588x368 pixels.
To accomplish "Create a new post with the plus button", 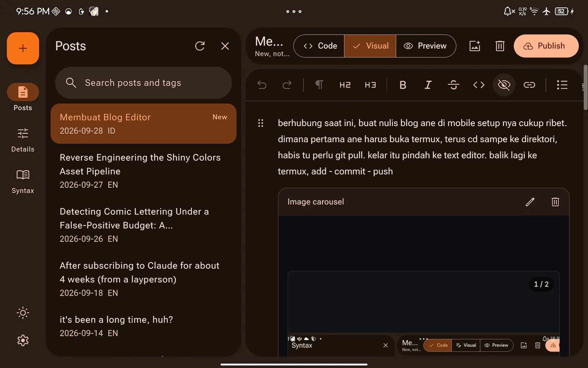I will (x=23, y=48).
